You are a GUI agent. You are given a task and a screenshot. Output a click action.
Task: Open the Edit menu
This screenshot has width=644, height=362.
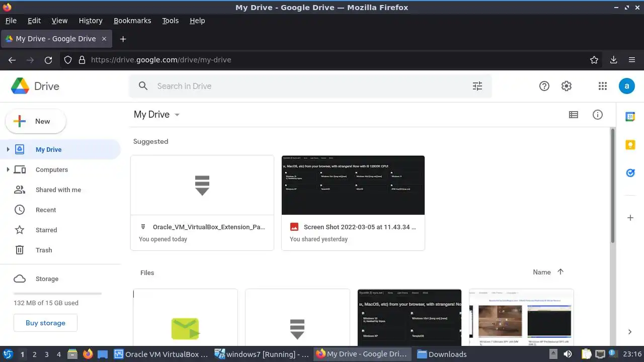coord(34,21)
